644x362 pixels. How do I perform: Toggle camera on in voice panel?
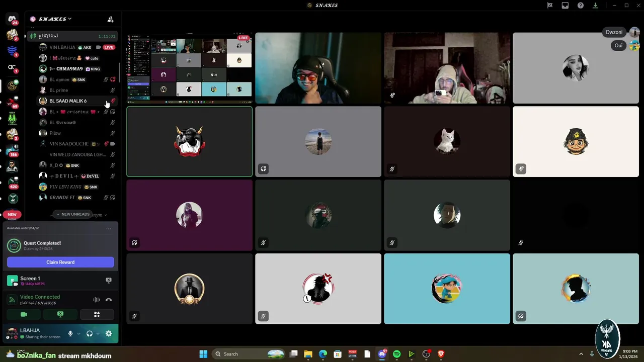pyautogui.click(x=24, y=314)
